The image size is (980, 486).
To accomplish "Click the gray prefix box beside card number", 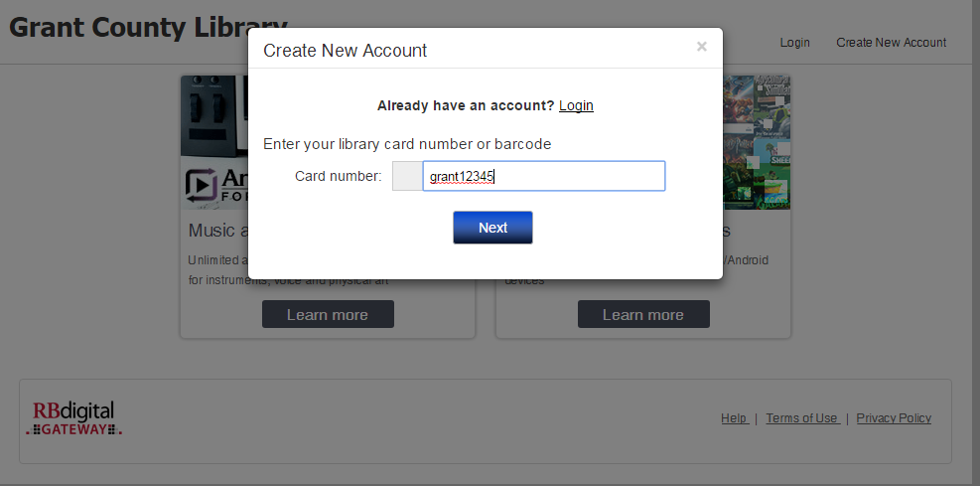I will pyautogui.click(x=407, y=176).
